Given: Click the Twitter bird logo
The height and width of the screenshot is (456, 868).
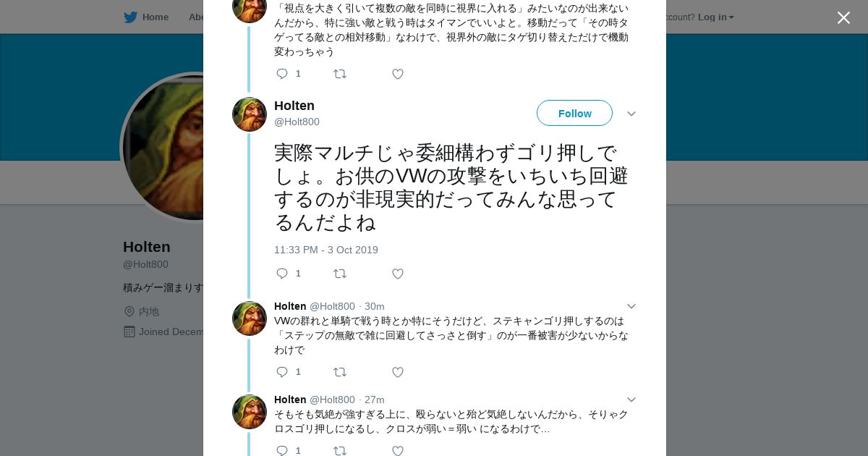Looking at the screenshot, I should [131, 17].
